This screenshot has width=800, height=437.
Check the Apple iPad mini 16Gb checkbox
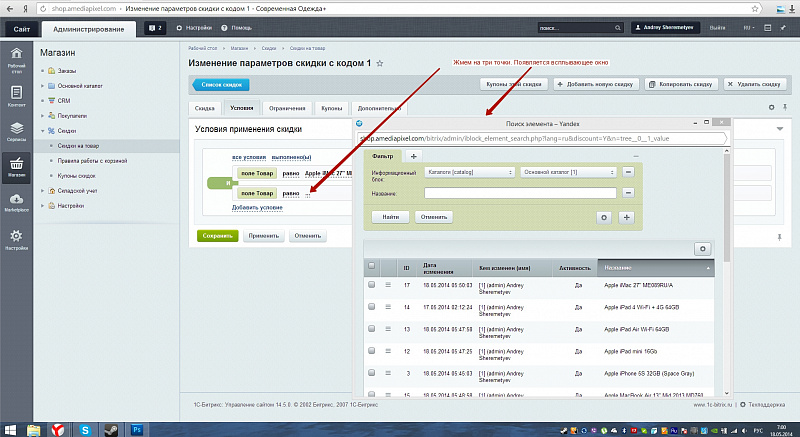(x=371, y=350)
